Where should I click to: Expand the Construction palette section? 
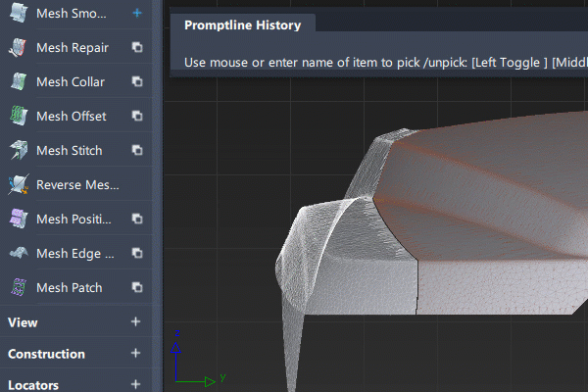136,353
